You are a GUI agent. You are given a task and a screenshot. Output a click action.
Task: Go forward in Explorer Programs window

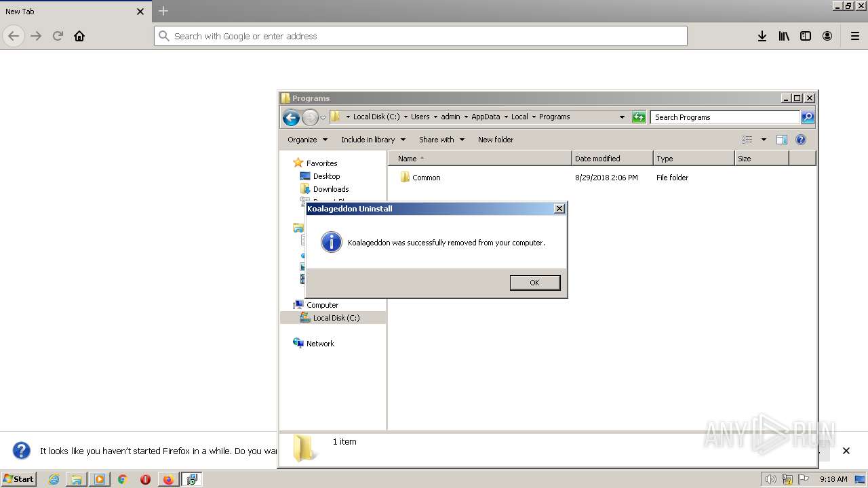(x=310, y=117)
